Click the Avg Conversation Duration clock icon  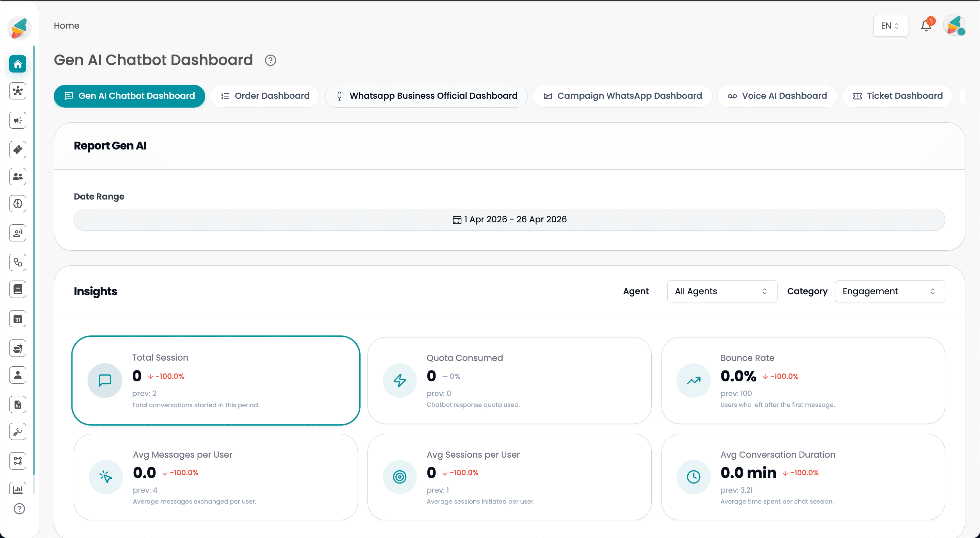click(x=693, y=477)
